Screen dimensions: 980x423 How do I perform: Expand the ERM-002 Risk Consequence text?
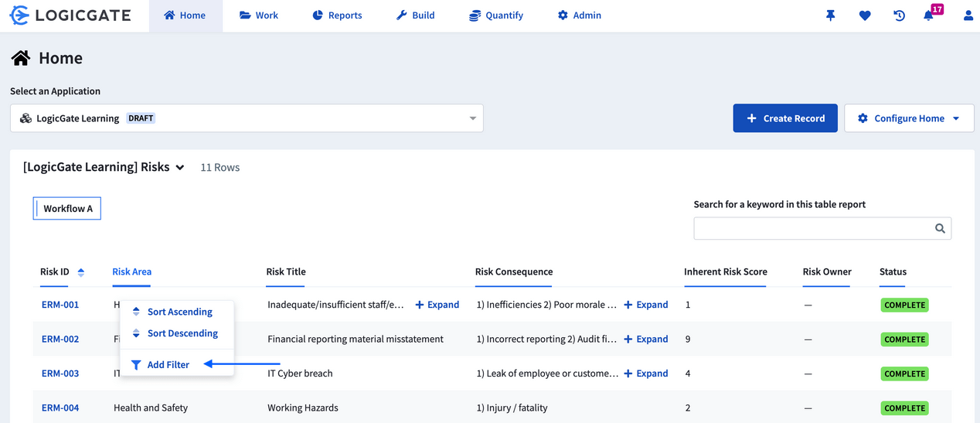(x=646, y=339)
